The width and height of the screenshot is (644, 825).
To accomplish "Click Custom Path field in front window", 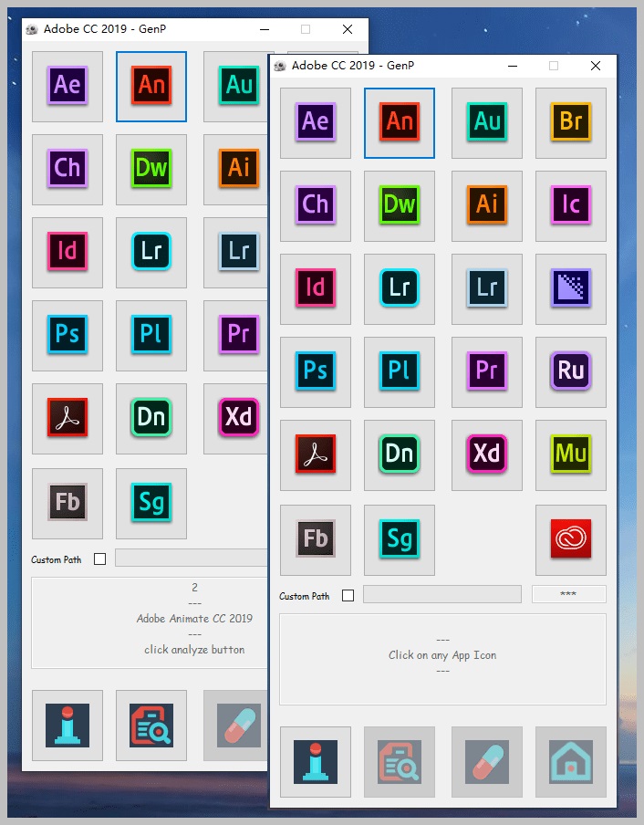I will 442,594.
